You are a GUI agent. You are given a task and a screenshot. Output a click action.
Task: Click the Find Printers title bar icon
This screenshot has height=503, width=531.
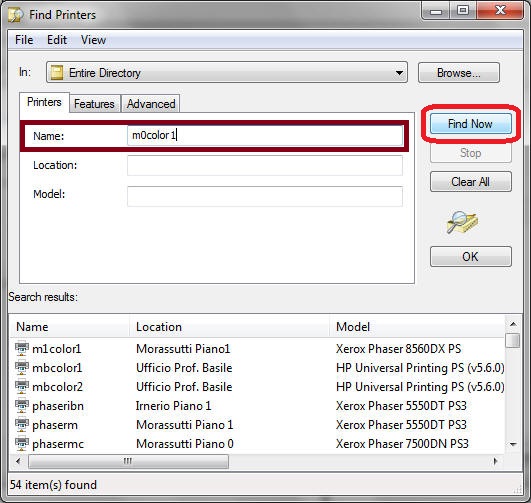click(16, 15)
